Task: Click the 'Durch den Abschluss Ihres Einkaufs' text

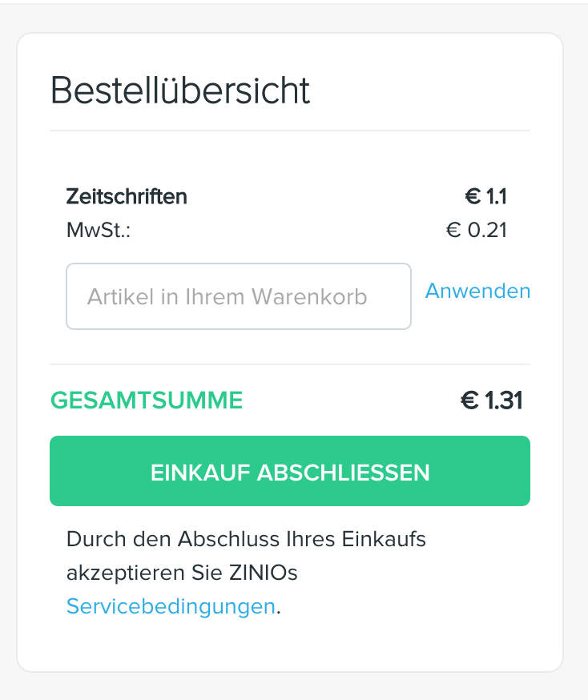Action: click(x=246, y=539)
